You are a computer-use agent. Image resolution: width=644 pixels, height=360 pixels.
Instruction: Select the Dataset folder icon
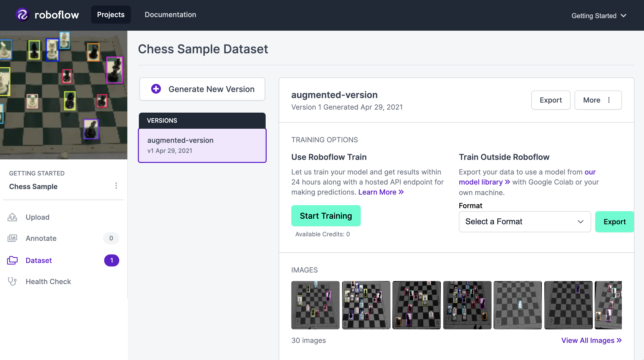[x=12, y=260]
